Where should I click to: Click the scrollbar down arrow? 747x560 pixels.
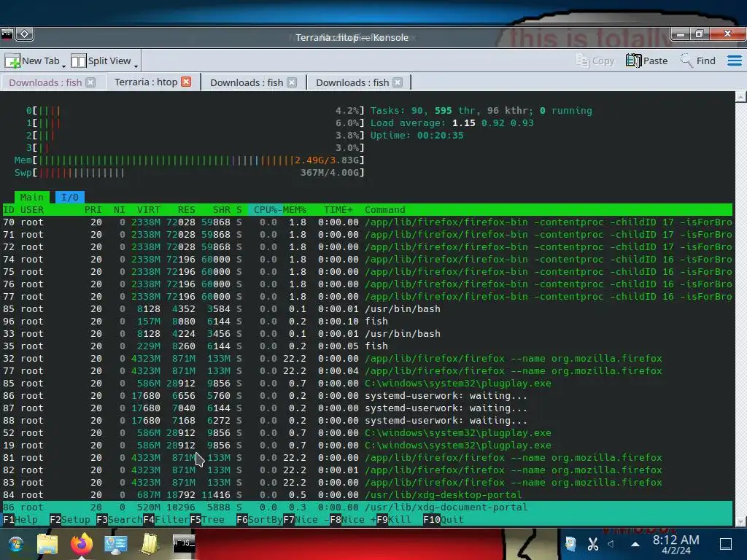point(740,521)
